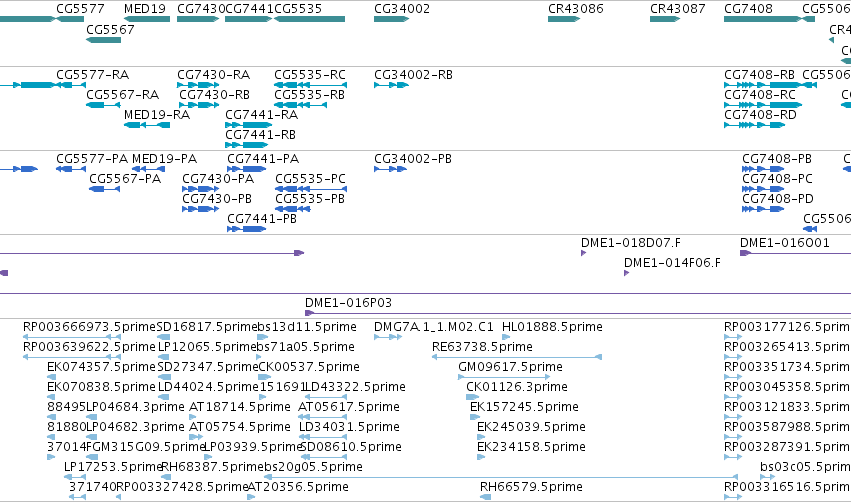This screenshot has height=502, width=851.
Task: Select the DME1-014F06.F clone label
Action: click(672, 263)
